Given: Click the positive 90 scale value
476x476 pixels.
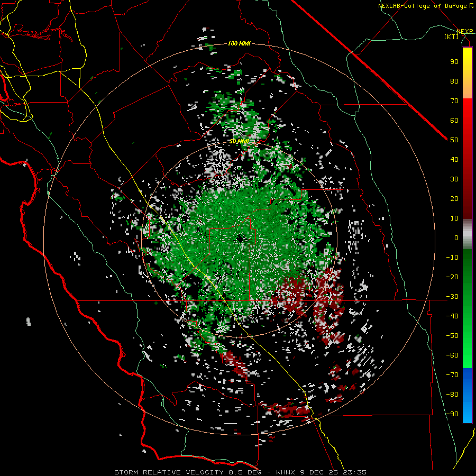Looking at the screenshot, I should point(454,62).
